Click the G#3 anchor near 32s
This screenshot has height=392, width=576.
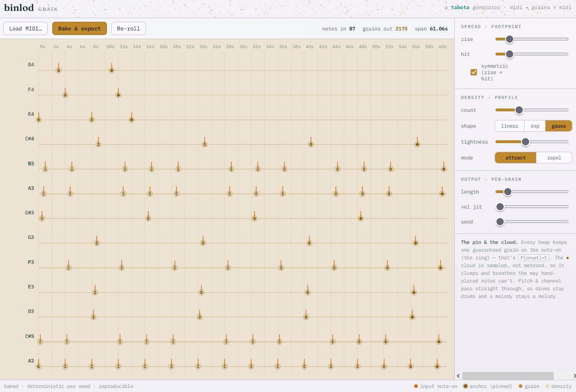[255, 218]
